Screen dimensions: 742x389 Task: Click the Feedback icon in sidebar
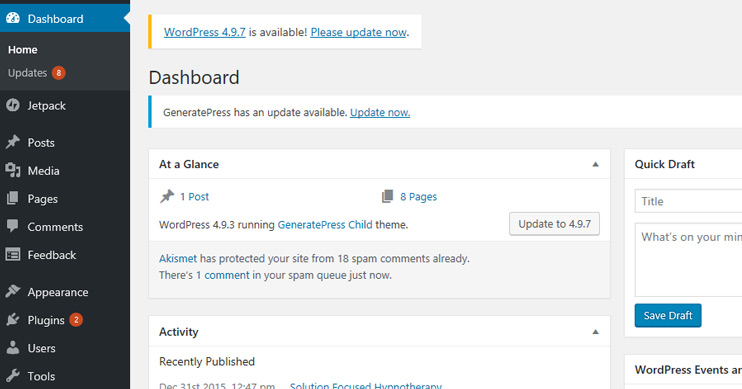[x=13, y=255]
